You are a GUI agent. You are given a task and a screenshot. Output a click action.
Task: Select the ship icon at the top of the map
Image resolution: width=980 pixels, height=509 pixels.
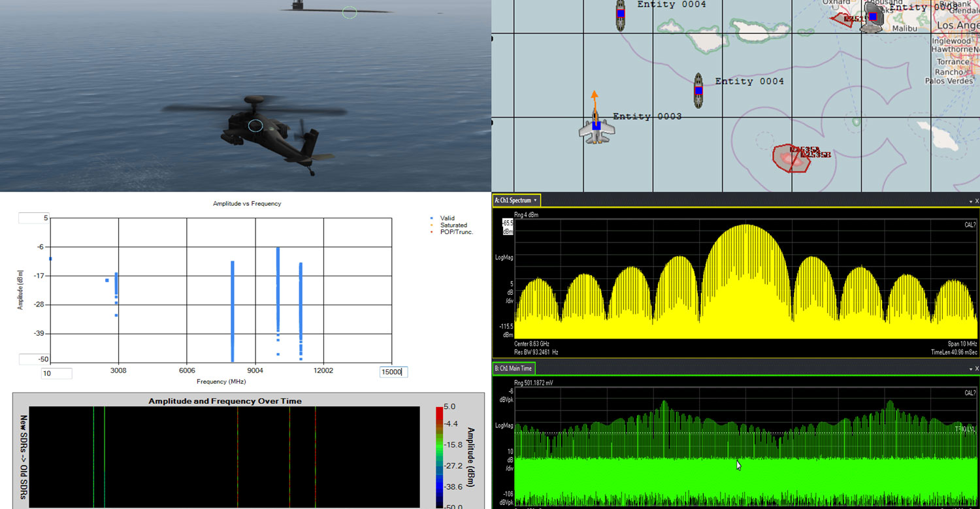[x=621, y=14]
